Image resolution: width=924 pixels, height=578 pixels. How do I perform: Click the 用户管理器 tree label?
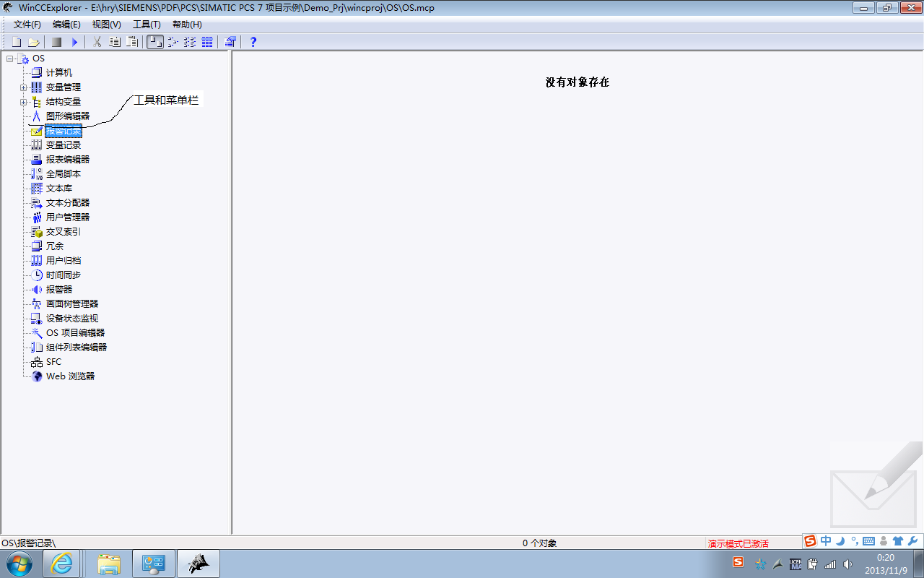[x=68, y=217]
